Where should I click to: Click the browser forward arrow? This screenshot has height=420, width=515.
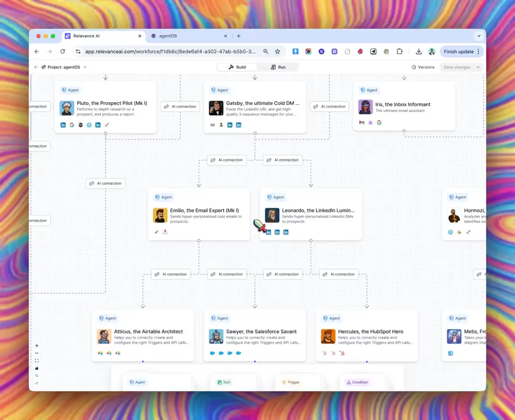point(50,51)
